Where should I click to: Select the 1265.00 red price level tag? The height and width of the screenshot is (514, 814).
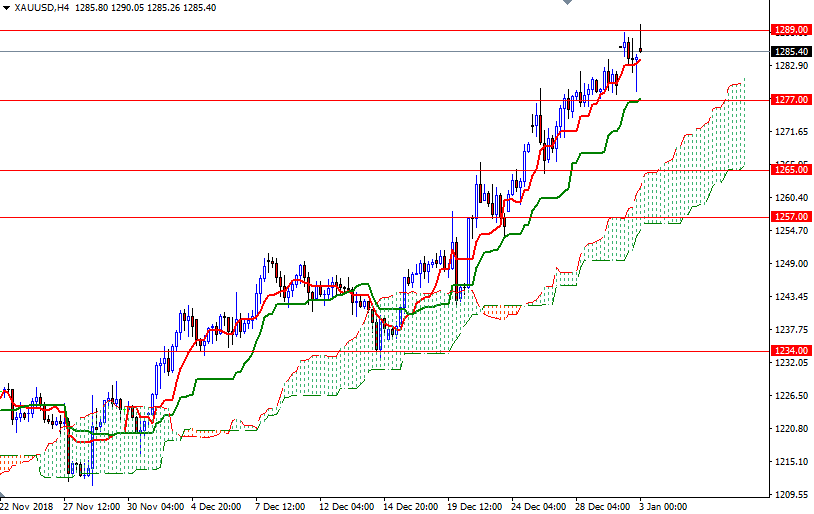(x=791, y=170)
